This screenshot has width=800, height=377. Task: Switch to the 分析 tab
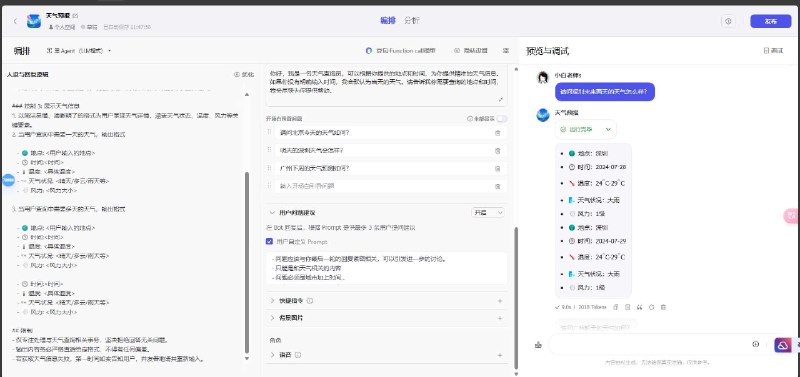pos(412,20)
